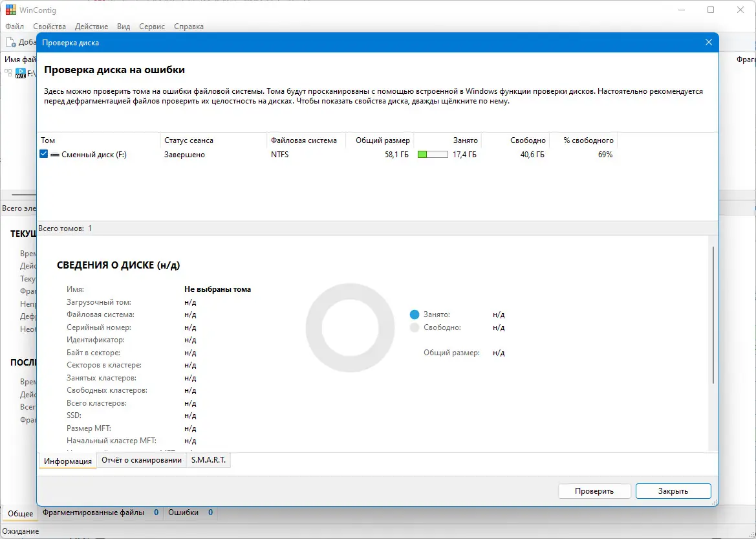Click the blue Занято legend circle
Image resolution: width=756 pixels, height=539 pixels.
tap(415, 314)
